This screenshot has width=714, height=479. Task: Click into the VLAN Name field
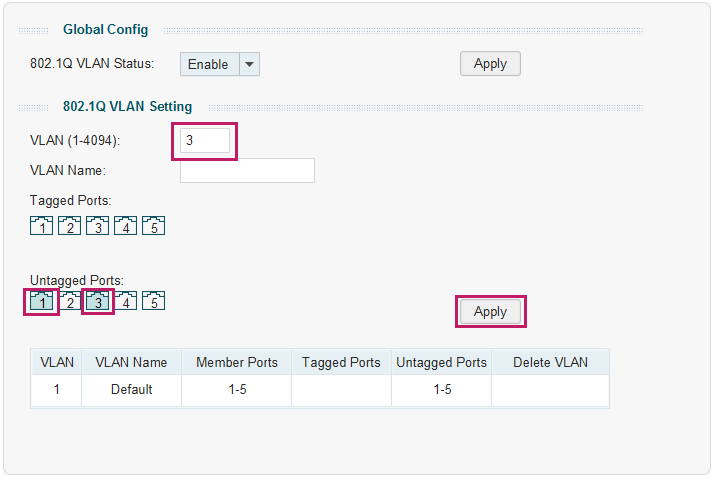tap(247, 170)
